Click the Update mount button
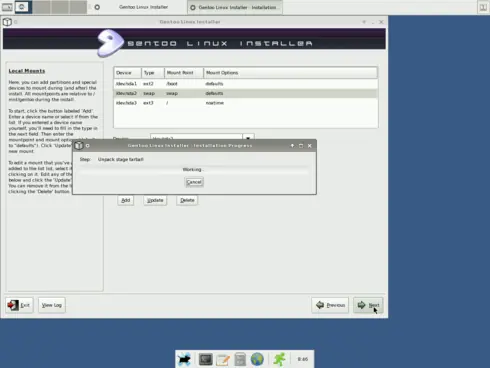 (x=155, y=200)
